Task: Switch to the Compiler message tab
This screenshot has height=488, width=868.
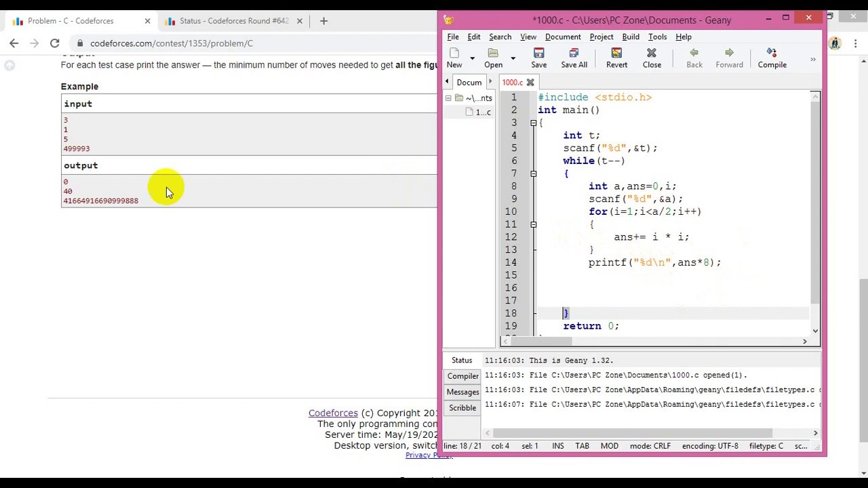Action: click(462, 376)
